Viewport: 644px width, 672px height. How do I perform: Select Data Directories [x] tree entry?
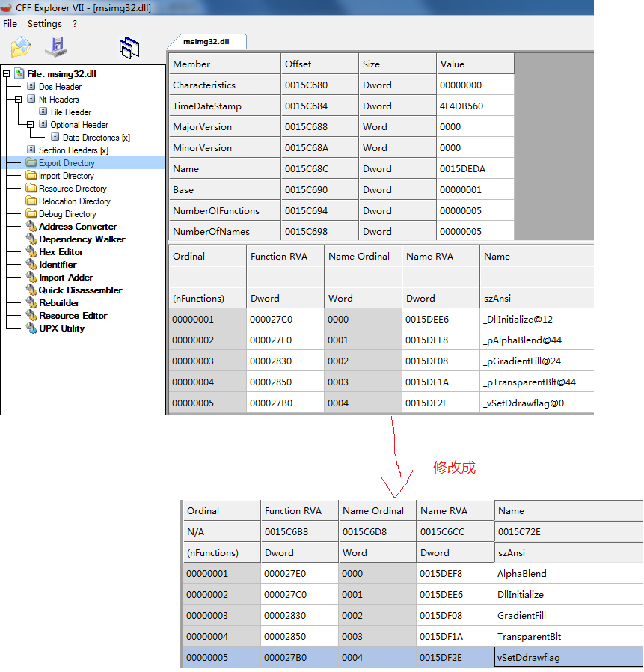pyautogui.click(x=96, y=138)
